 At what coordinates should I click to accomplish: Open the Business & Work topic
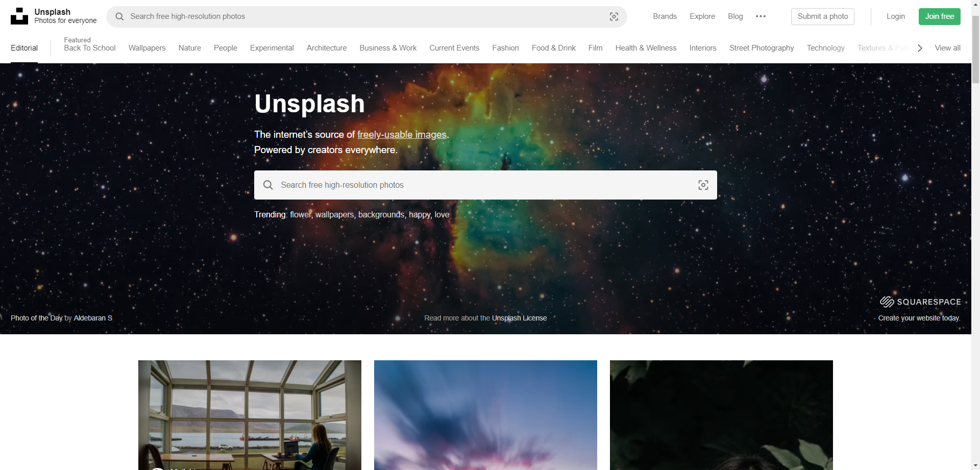click(x=388, y=48)
